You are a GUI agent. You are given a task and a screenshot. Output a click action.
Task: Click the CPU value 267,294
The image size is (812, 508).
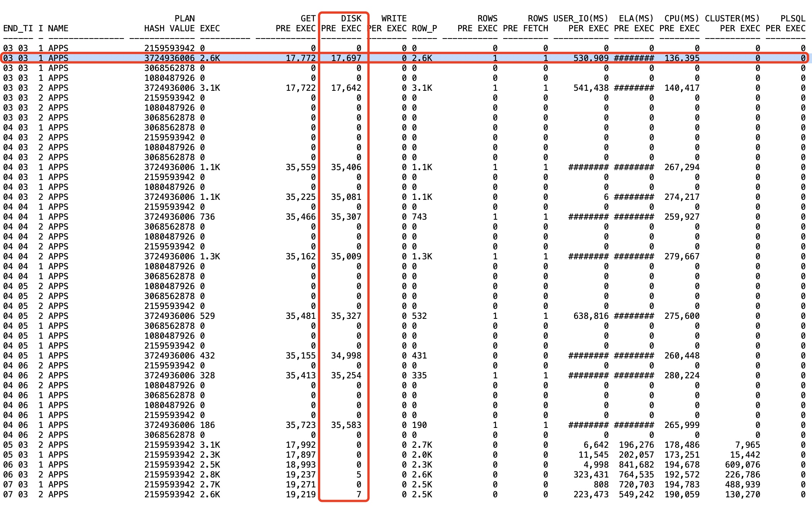[682, 167]
